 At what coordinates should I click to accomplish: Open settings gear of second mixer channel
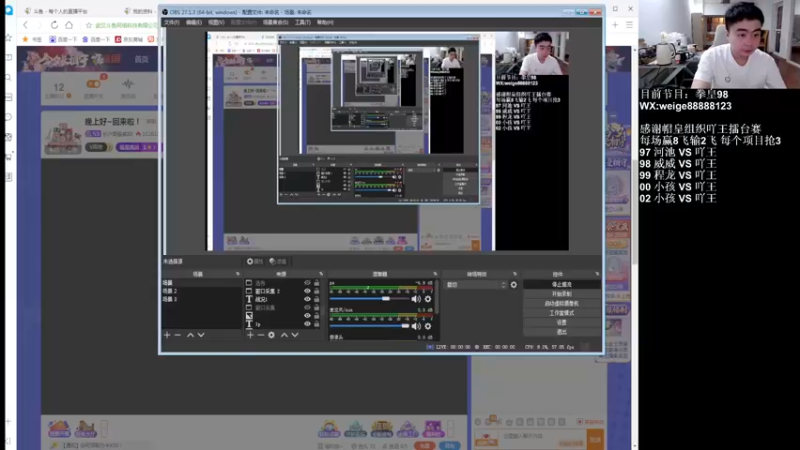pyautogui.click(x=428, y=326)
